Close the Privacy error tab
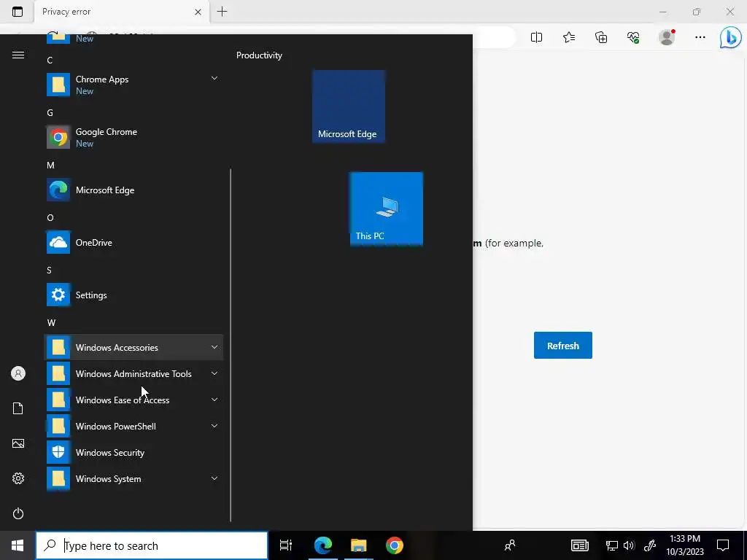This screenshot has width=747, height=560. (198, 12)
